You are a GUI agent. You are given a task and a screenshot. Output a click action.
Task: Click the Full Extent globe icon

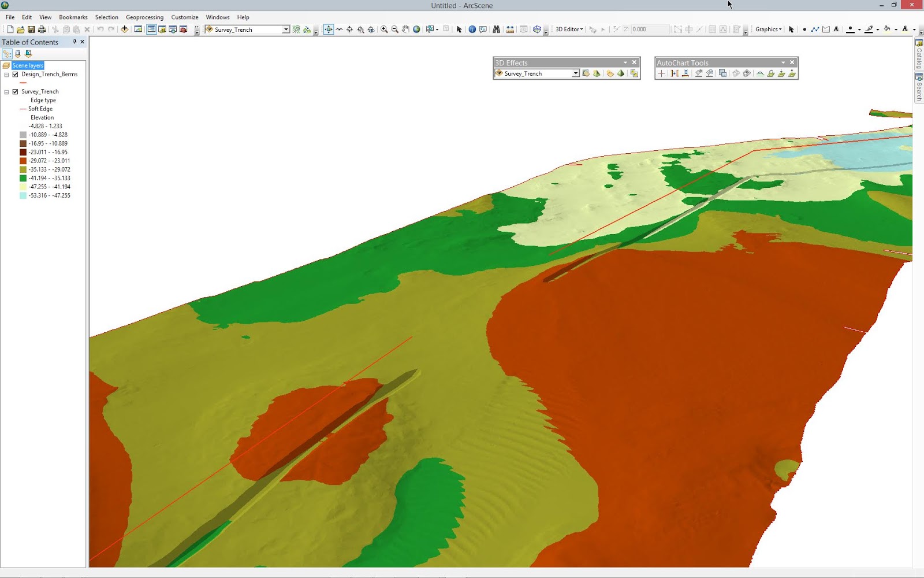(417, 29)
